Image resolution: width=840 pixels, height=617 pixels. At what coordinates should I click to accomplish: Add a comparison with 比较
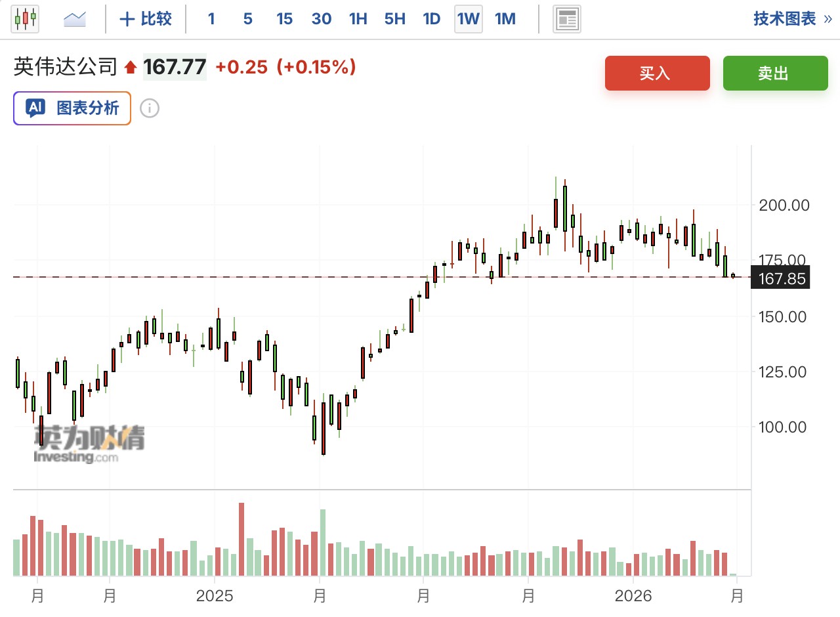click(x=146, y=19)
